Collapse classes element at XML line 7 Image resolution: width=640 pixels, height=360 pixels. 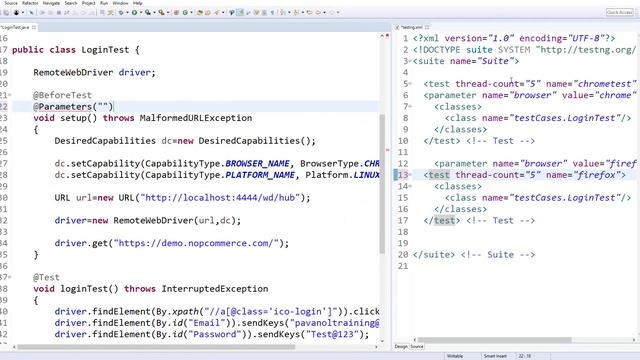(x=410, y=107)
